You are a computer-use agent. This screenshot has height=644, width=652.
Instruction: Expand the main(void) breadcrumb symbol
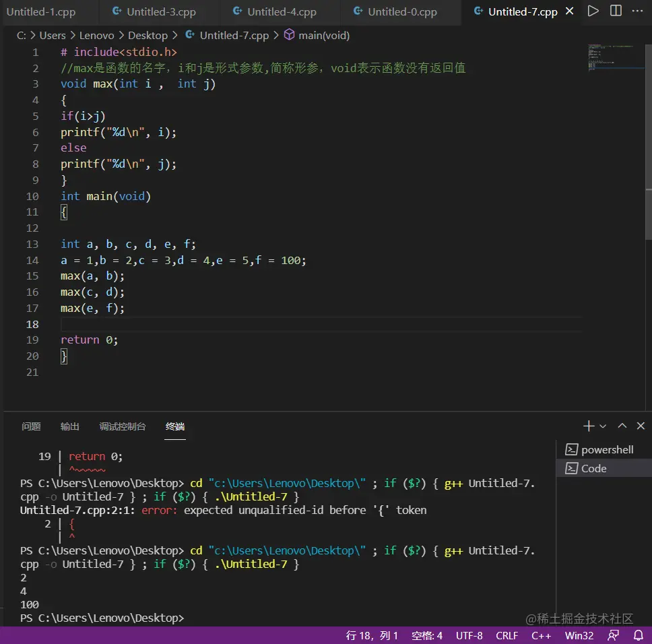click(324, 35)
